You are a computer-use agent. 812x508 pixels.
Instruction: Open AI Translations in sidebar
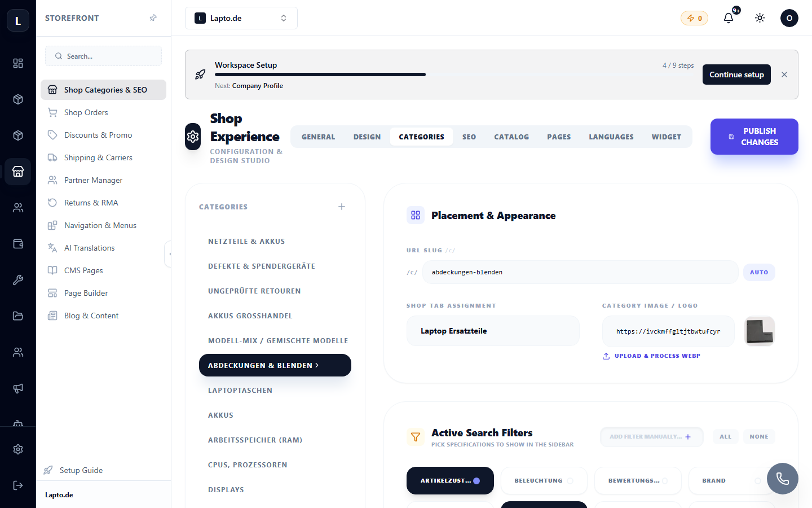103,248
